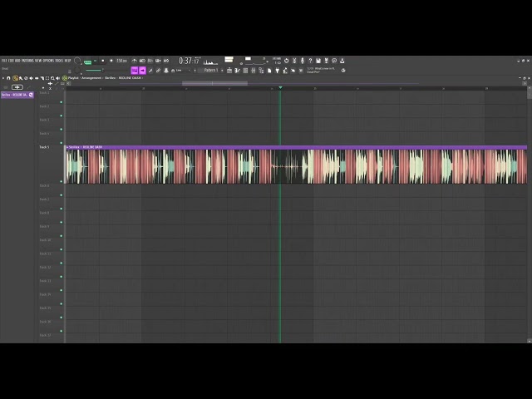Select the Delete tool in playlist toolbar
The image size is (532, 399).
tap(26, 78)
